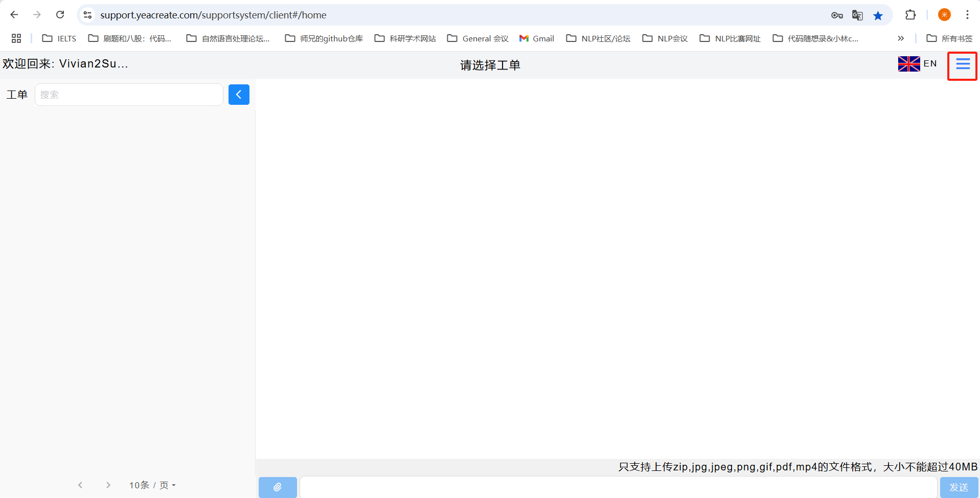
Task: Open the IELTS bookmark folder
Action: coord(59,38)
